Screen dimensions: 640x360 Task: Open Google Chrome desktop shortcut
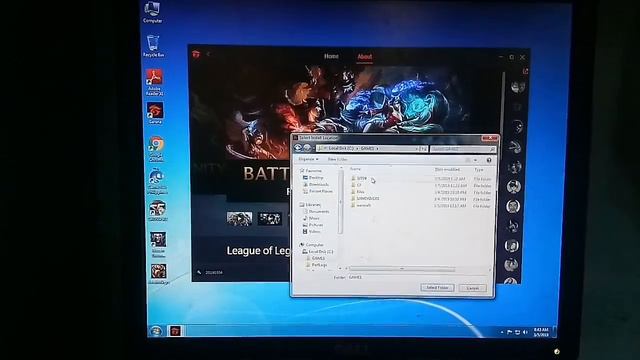coord(156,149)
